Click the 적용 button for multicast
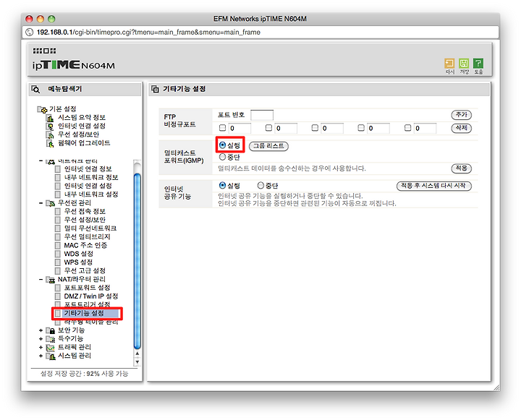 [461, 168]
